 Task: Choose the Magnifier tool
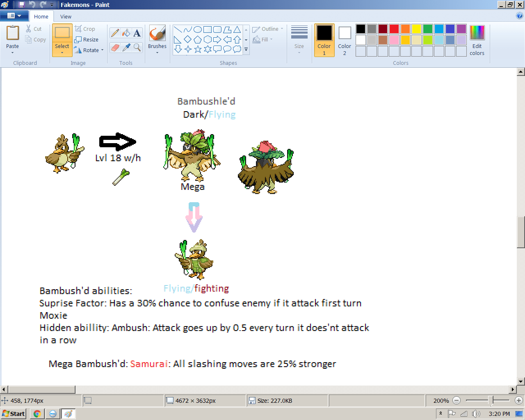click(137, 48)
